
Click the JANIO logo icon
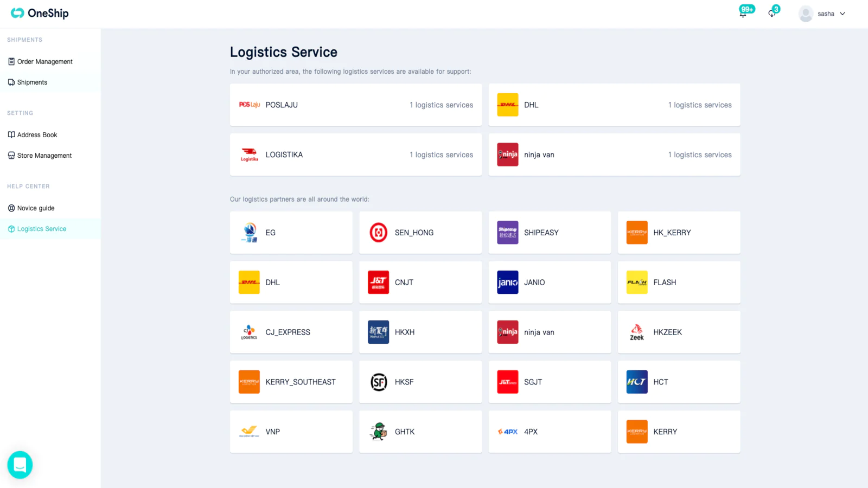(508, 282)
